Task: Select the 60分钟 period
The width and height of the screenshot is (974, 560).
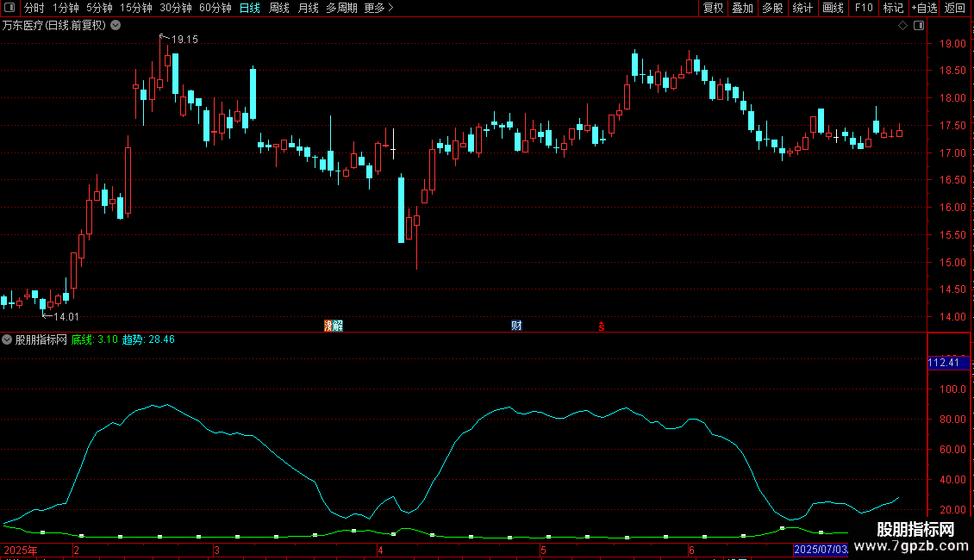Action: click(x=215, y=8)
